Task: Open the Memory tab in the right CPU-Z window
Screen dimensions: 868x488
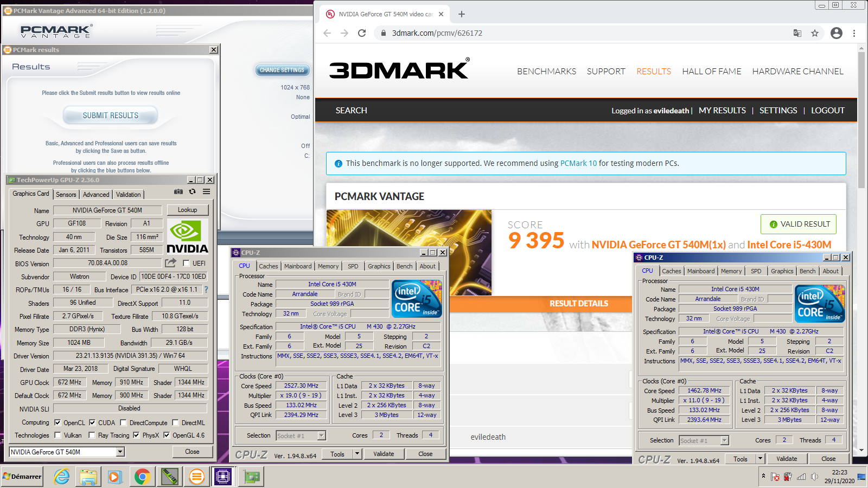Action: click(x=731, y=271)
